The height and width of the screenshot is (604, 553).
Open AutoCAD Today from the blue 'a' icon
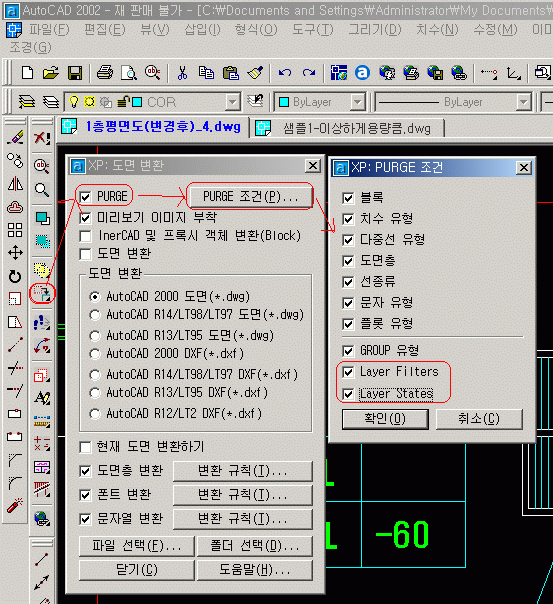pyautogui.click(x=362, y=72)
